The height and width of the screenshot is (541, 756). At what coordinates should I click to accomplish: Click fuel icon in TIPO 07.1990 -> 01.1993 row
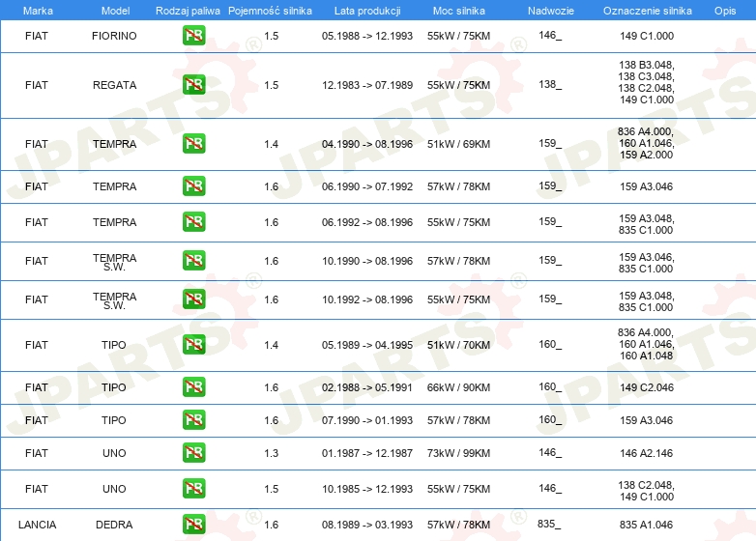[193, 419]
